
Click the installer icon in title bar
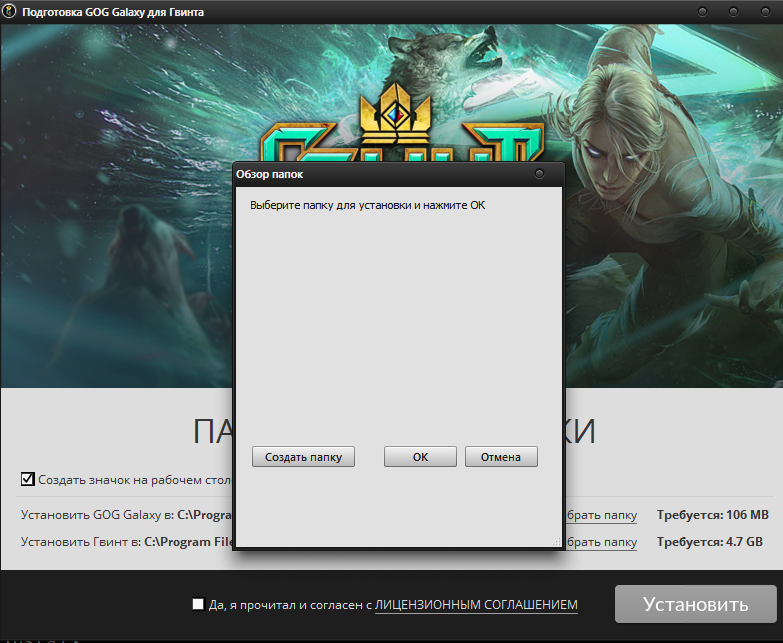pos(9,11)
